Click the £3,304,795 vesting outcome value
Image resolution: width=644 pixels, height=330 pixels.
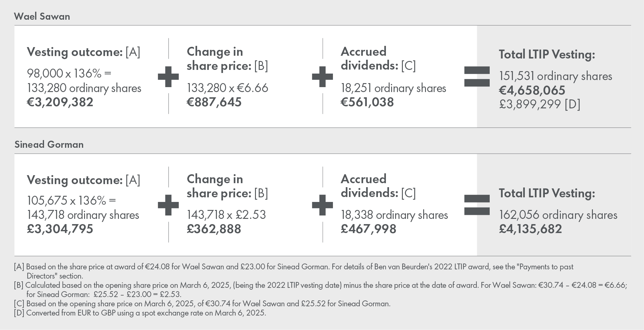(x=60, y=229)
